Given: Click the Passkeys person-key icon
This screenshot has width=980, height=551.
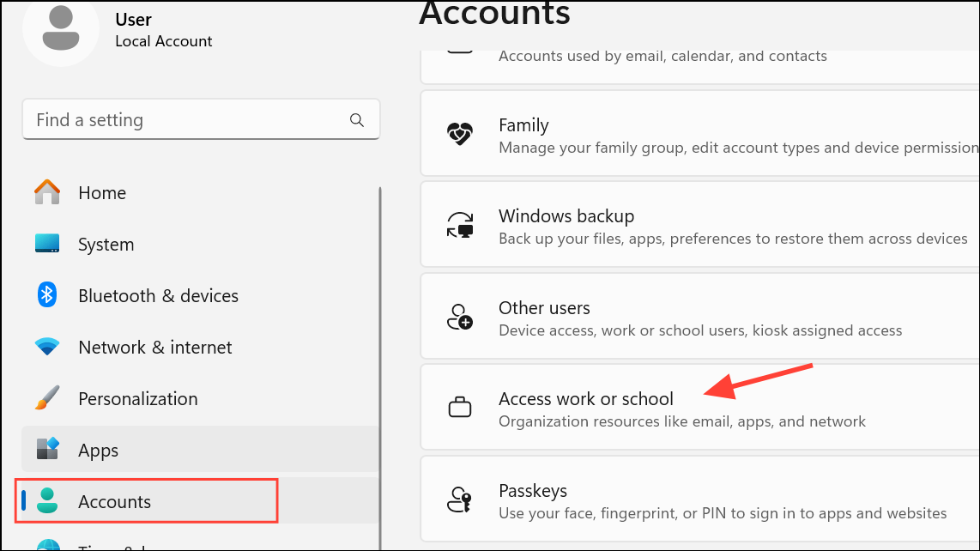Looking at the screenshot, I should point(460,500).
